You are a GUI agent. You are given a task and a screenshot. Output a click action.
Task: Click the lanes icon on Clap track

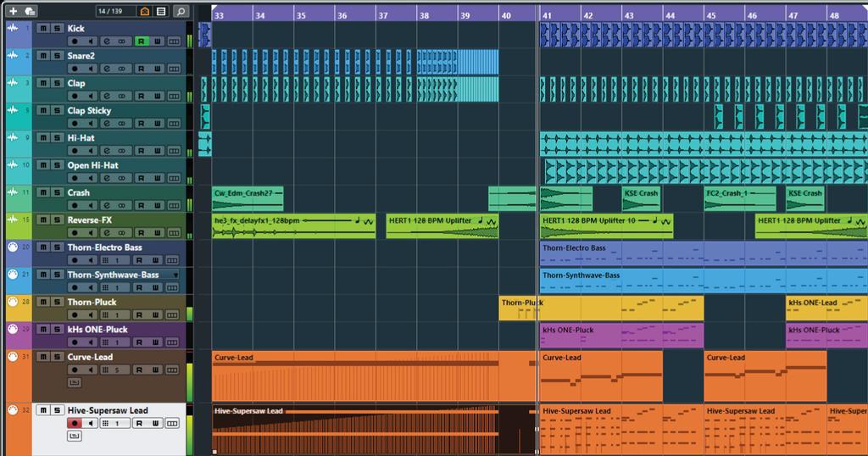(x=174, y=97)
